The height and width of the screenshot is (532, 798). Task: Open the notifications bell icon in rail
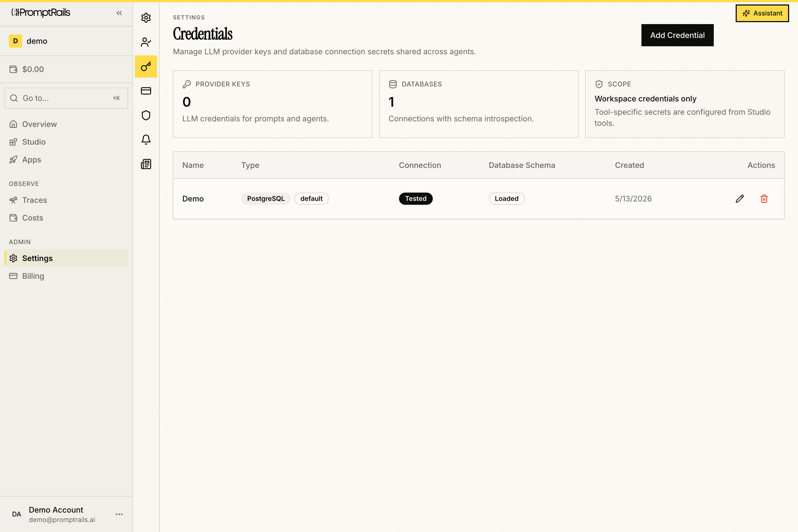click(x=146, y=140)
